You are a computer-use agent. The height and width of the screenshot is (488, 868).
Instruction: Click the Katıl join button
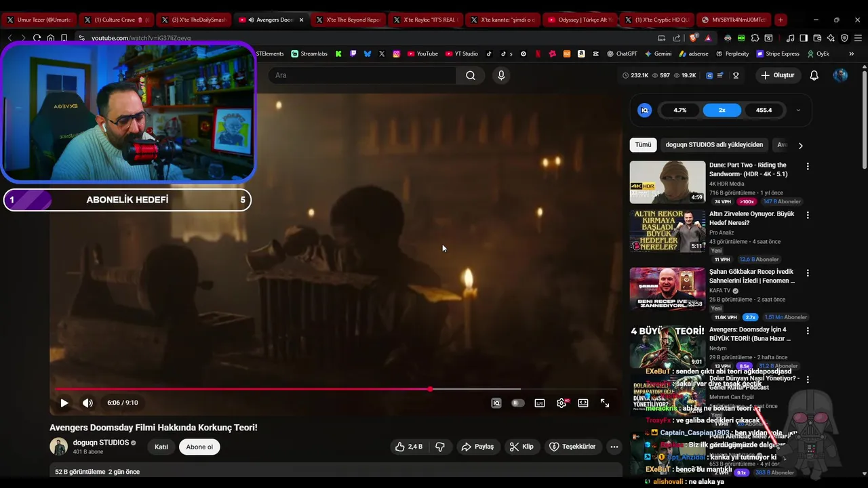[x=161, y=447]
